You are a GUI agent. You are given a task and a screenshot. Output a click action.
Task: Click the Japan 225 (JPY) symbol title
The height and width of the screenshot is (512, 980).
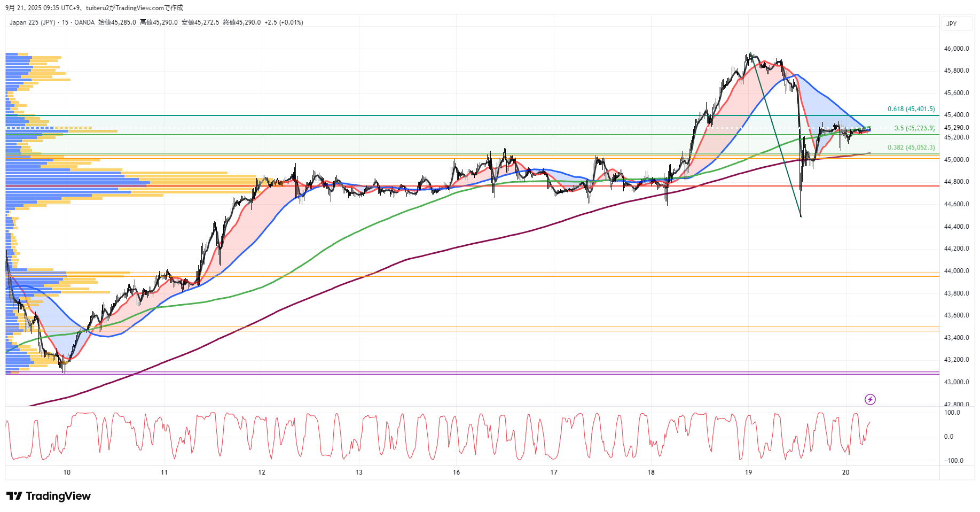pos(32,22)
